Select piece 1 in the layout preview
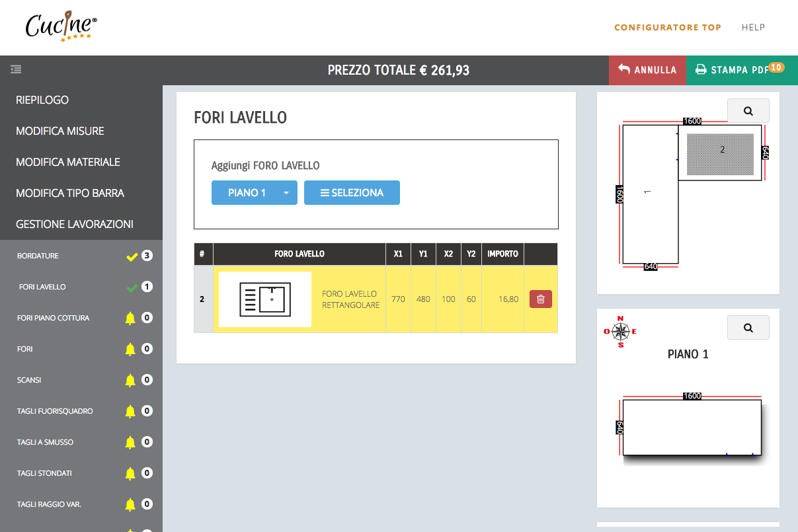The image size is (798, 532). point(651,194)
